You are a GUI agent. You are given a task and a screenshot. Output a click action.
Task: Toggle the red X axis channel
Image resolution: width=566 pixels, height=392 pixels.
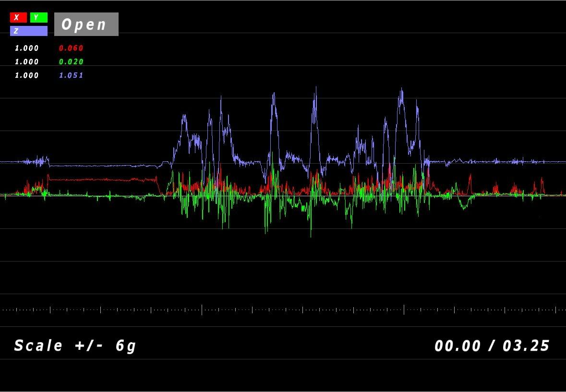pyautogui.click(x=18, y=18)
